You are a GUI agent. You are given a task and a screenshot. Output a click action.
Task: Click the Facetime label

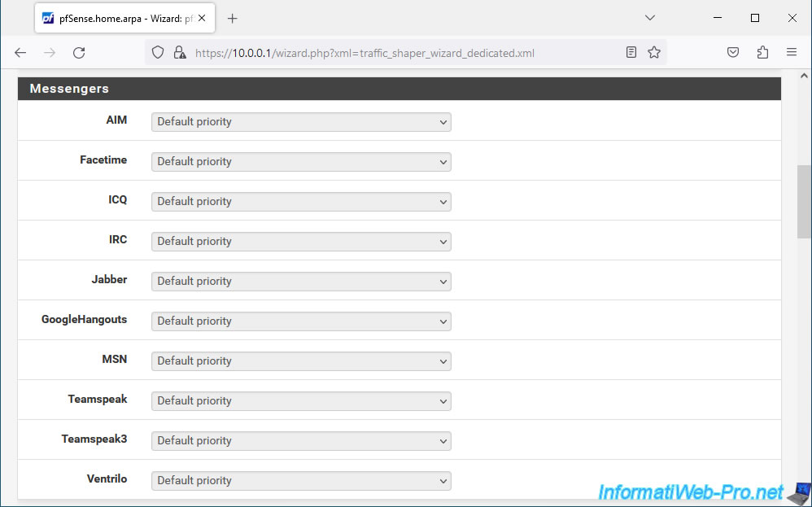click(x=103, y=160)
